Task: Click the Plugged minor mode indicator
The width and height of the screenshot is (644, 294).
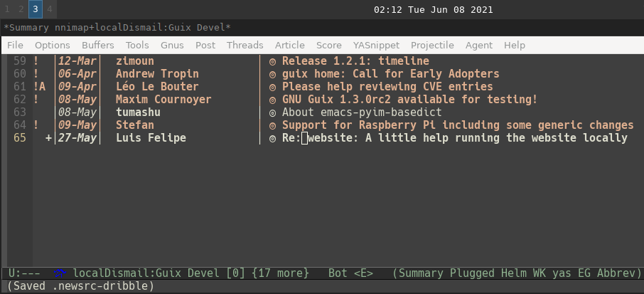Action: click(x=472, y=273)
